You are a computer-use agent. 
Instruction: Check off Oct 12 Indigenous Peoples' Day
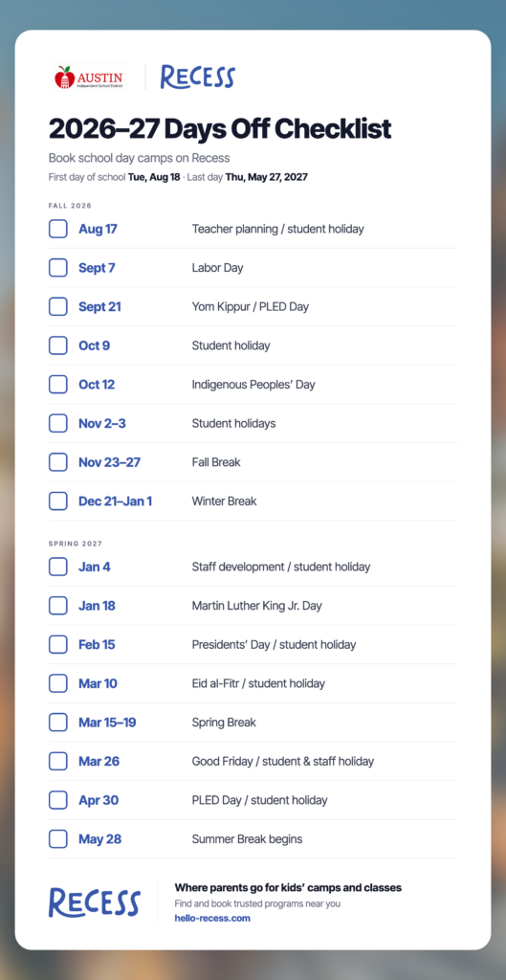[x=58, y=385]
